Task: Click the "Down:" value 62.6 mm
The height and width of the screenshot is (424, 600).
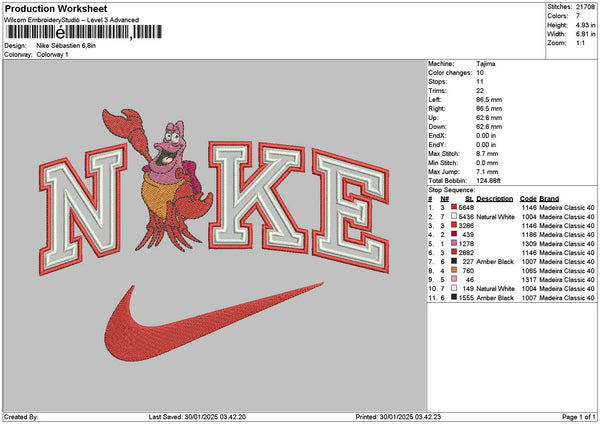Action: tap(489, 127)
